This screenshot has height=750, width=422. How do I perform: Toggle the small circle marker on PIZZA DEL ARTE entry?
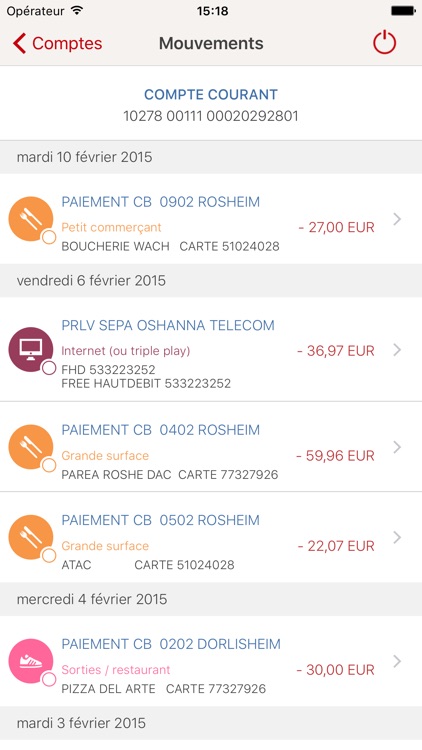pos(49,679)
